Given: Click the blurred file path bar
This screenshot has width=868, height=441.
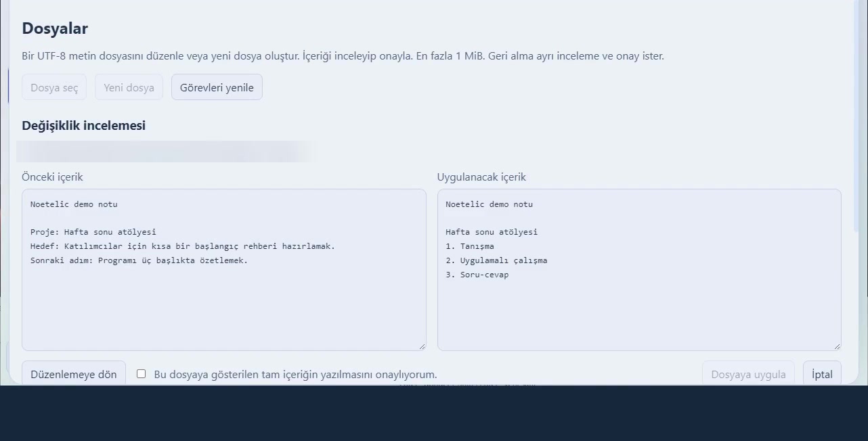Looking at the screenshot, I should click(167, 152).
